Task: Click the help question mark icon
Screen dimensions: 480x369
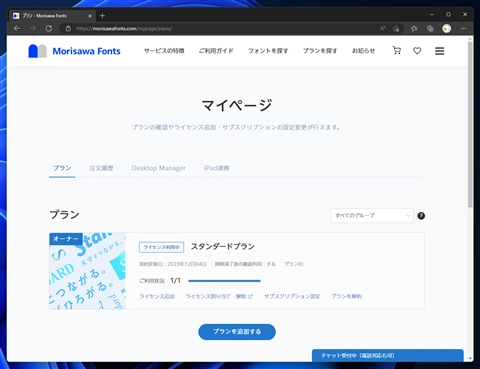Action: 421,216
